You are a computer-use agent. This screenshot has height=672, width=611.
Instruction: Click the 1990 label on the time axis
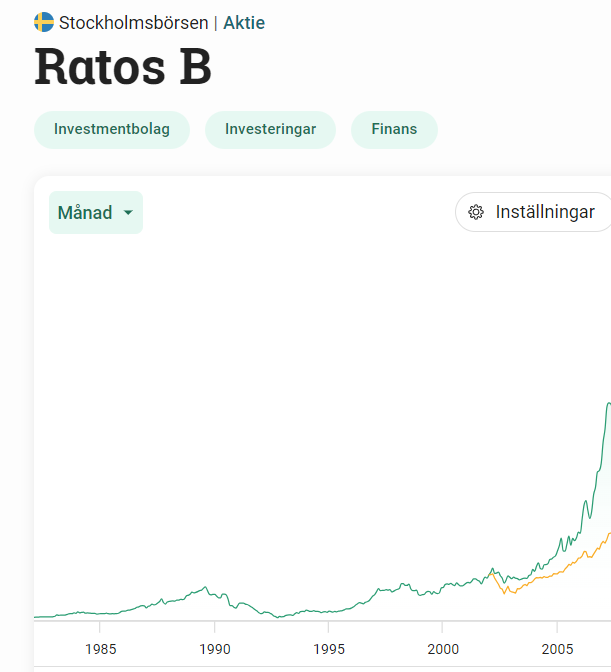[215, 648]
